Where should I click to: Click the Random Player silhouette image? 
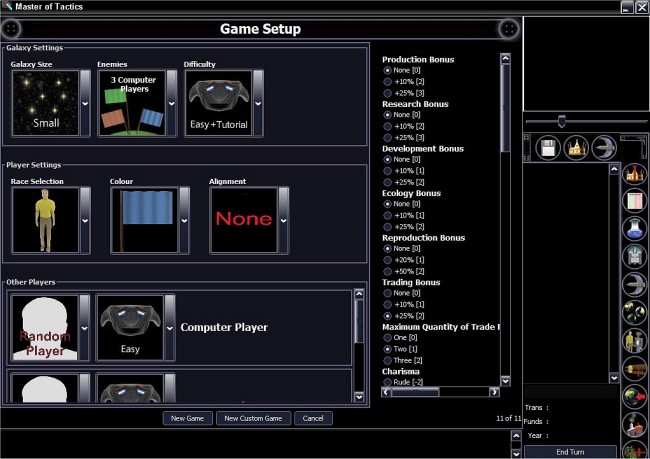point(45,328)
